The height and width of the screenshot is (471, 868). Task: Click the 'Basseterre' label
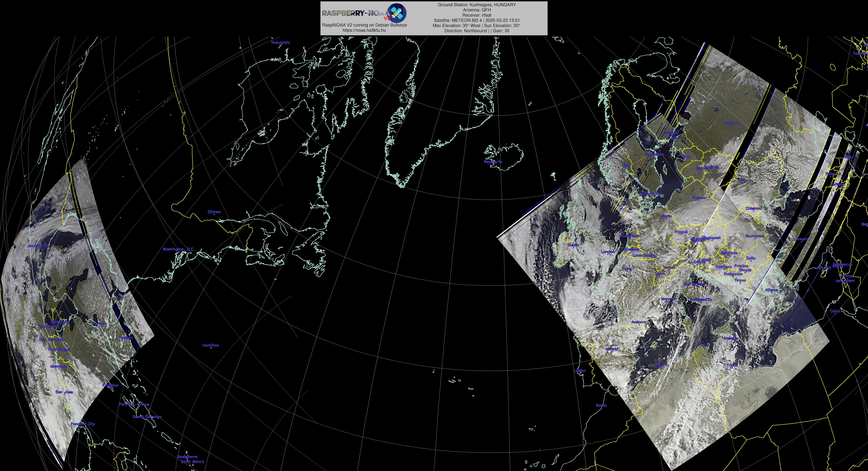tap(187, 457)
